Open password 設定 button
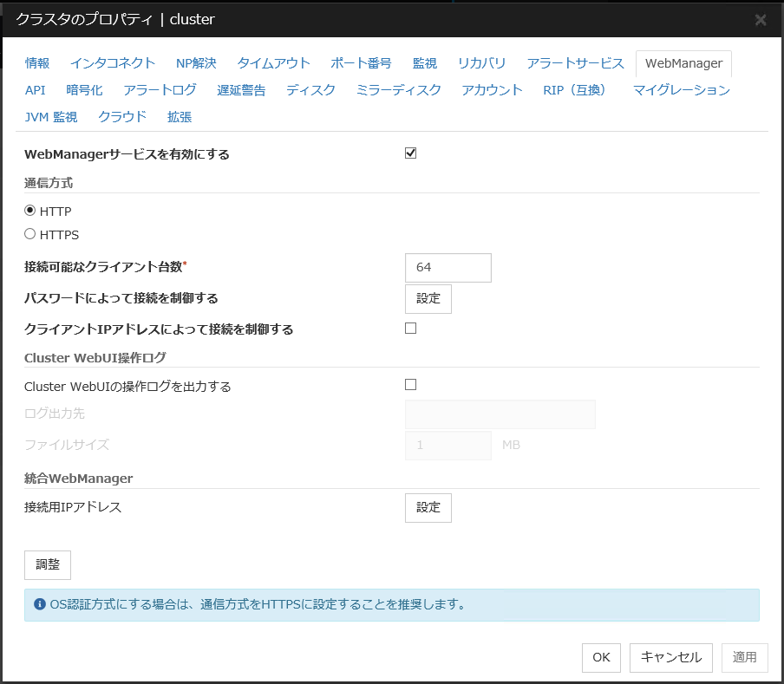This screenshot has height=684, width=784. pyautogui.click(x=428, y=298)
